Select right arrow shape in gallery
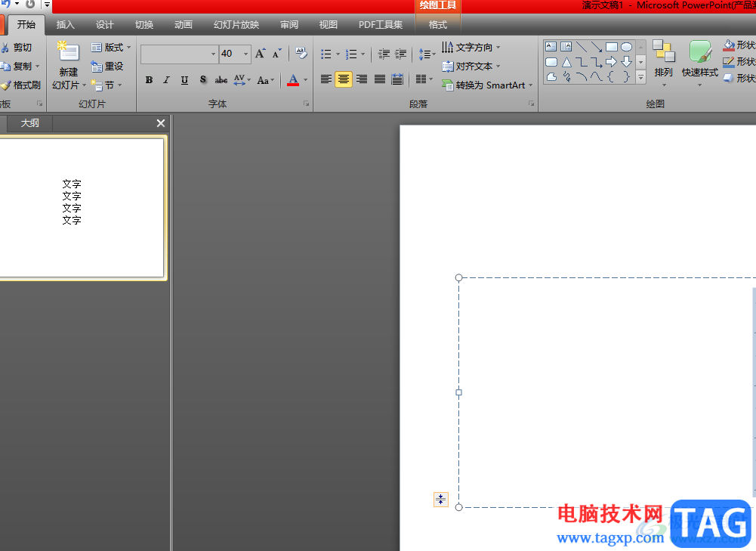The height and width of the screenshot is (551, 756). pos(611,62)
